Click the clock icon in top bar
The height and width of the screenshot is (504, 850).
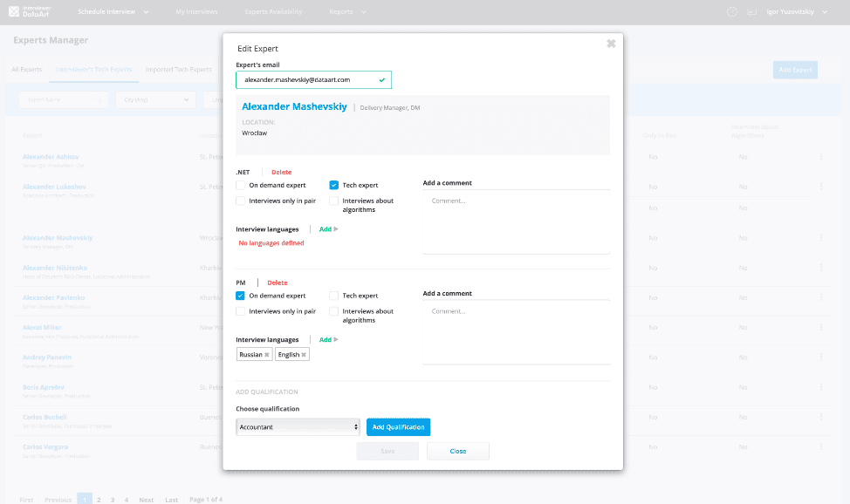[x=731, y=12]
